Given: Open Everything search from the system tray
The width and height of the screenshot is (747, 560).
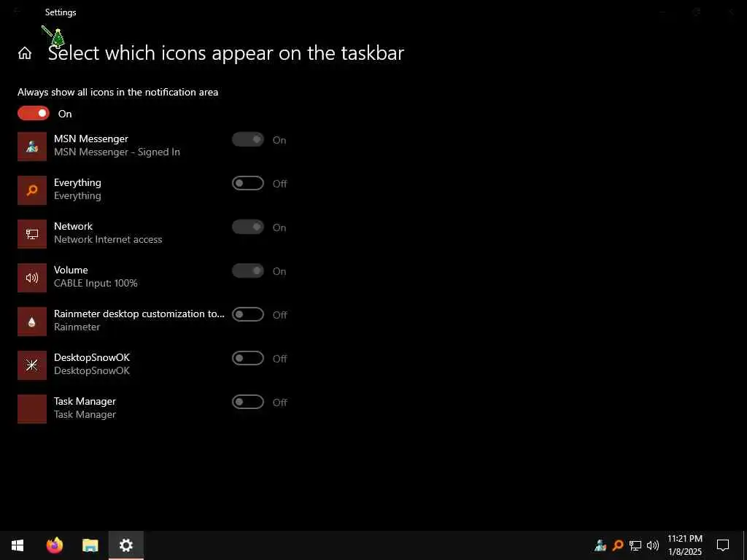Looking at the screenshot, I should (x=618, y=545).
